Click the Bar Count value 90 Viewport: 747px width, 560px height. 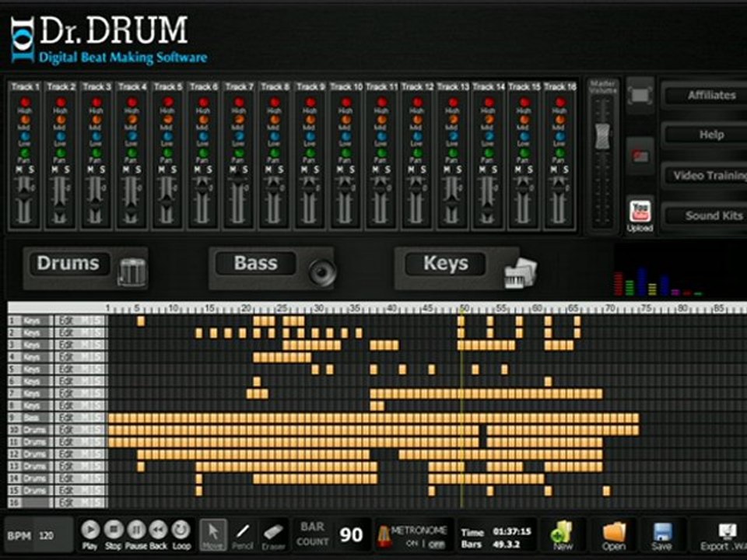352,535
